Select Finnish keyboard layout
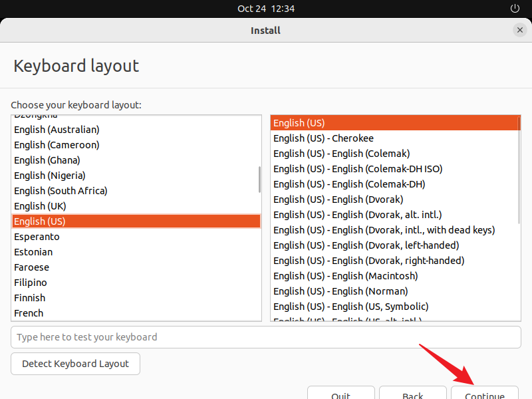 30,298
